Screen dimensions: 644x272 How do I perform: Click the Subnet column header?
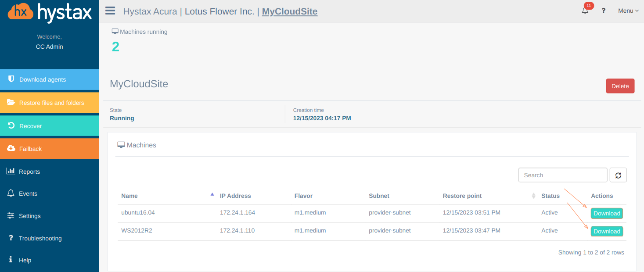coord(379,196)
